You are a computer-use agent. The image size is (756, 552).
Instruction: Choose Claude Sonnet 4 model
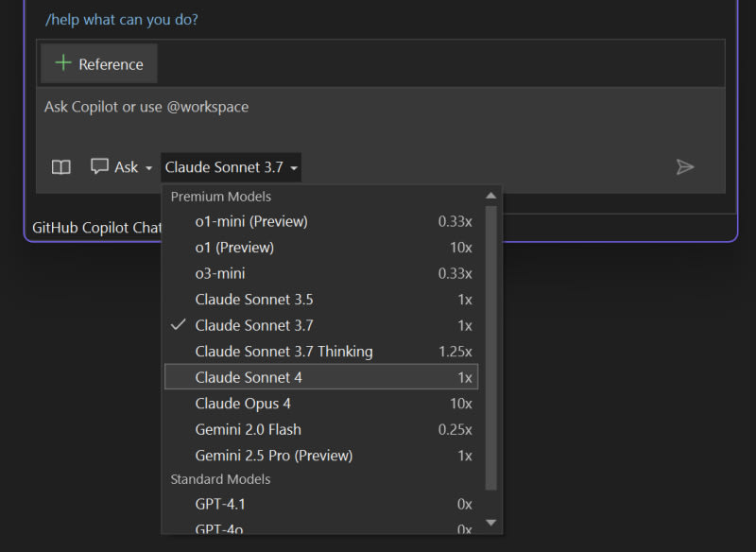[x=321, y=377]
